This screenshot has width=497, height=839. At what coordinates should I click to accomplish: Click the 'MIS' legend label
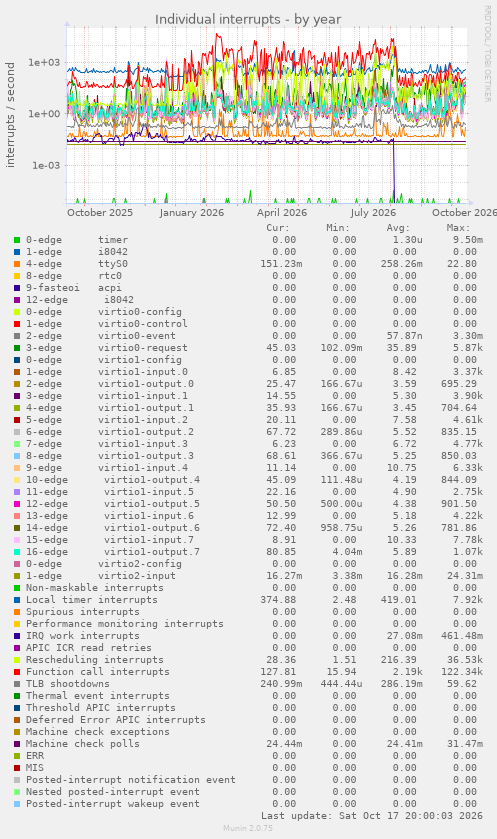point(35,768)
